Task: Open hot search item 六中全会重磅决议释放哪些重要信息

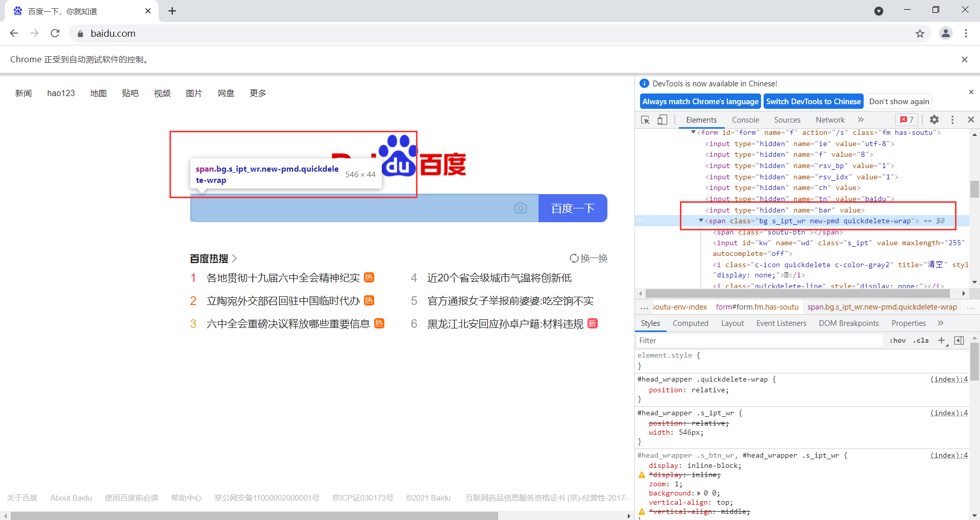Action: coord(288,324)
